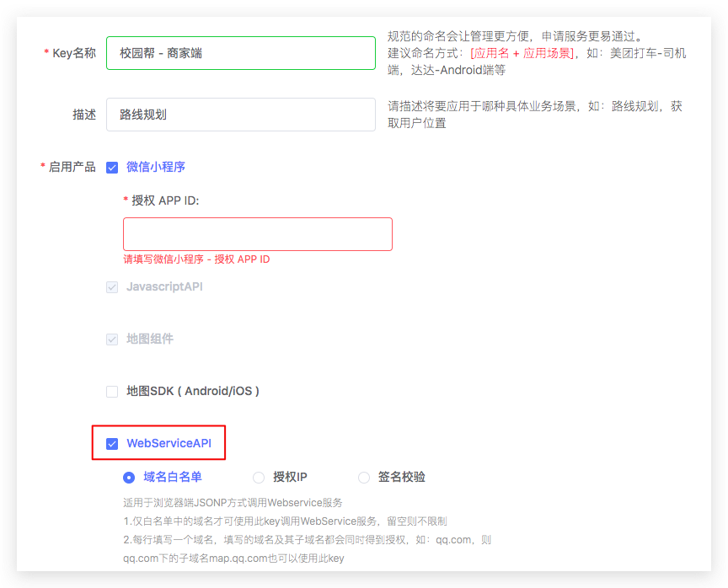Click the 授权IP label text

[290, 477]
